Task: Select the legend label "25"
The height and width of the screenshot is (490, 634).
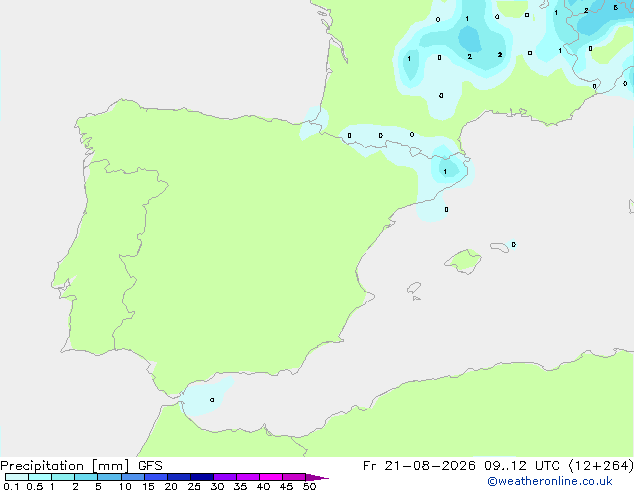Action: click(x=194, y=486)
